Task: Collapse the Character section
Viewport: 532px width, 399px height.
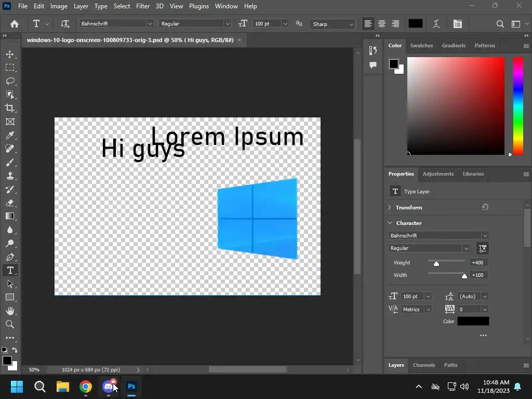Action: click(x=390, y=223)
